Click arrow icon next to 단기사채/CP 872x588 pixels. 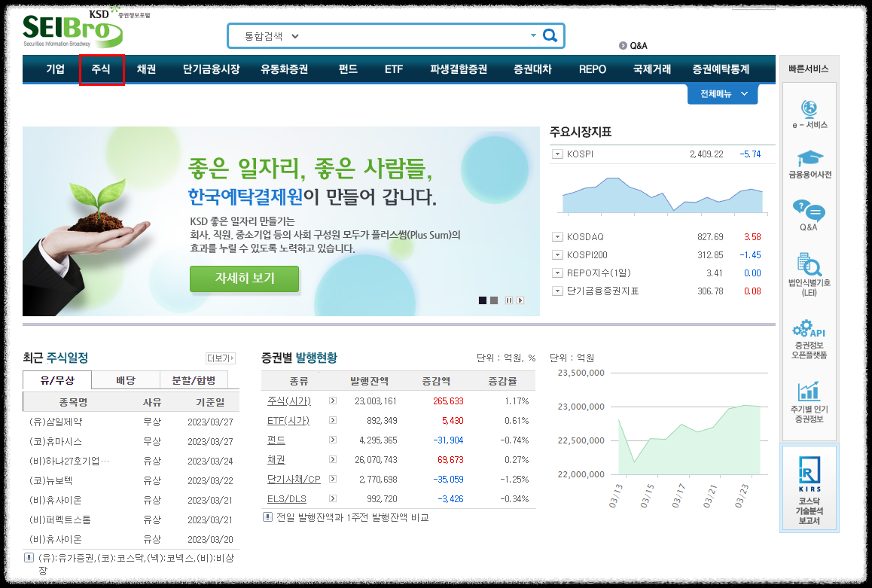coord(333,479)
